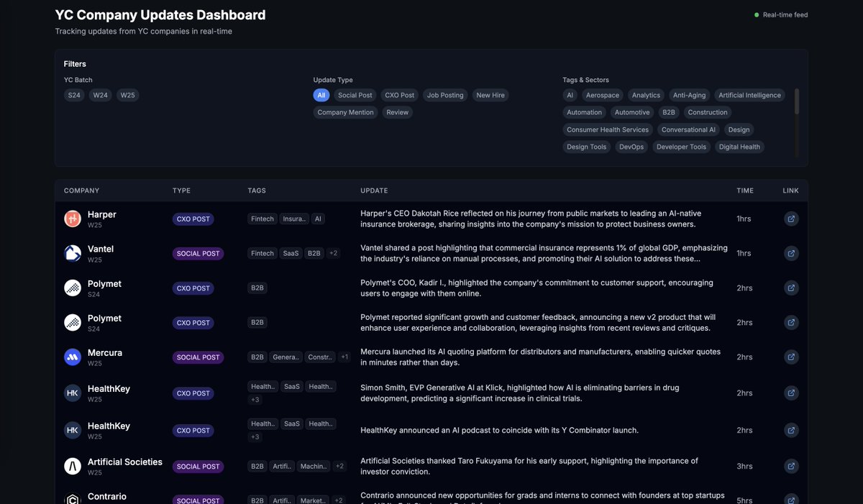This screenshot has width=863, height=504.
Task: Filter by AI sector tag
Action: tap(570, 95)
